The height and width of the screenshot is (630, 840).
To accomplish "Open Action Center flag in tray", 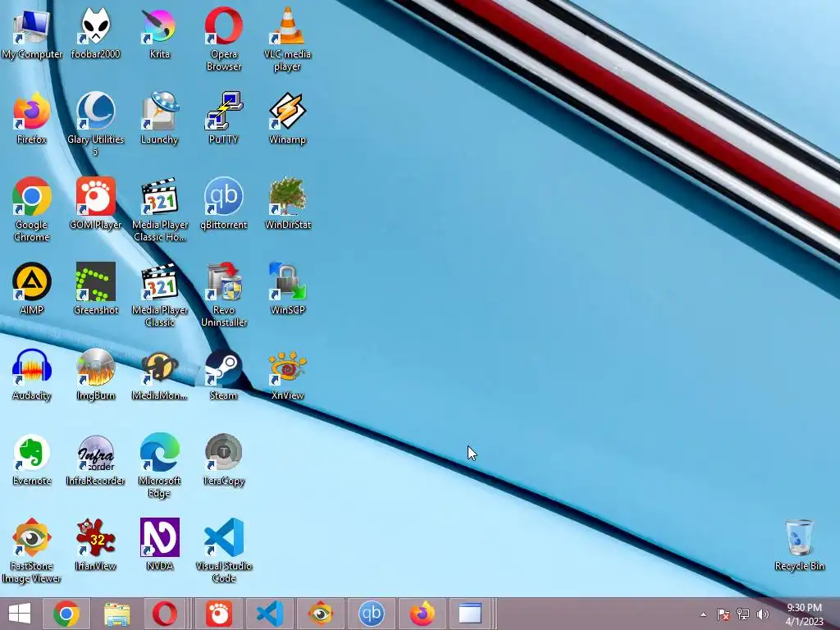I will [x=724, y=614].
